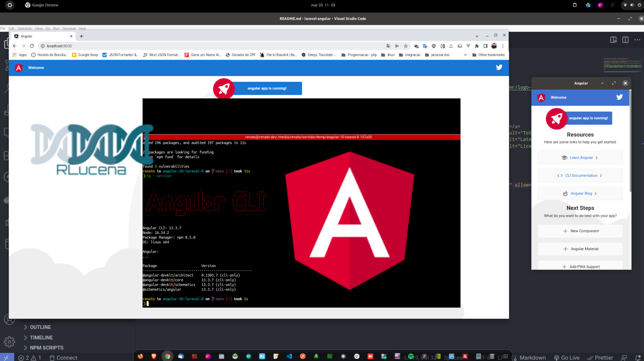Open CLI Documentation link

click(x=580, y=176)
